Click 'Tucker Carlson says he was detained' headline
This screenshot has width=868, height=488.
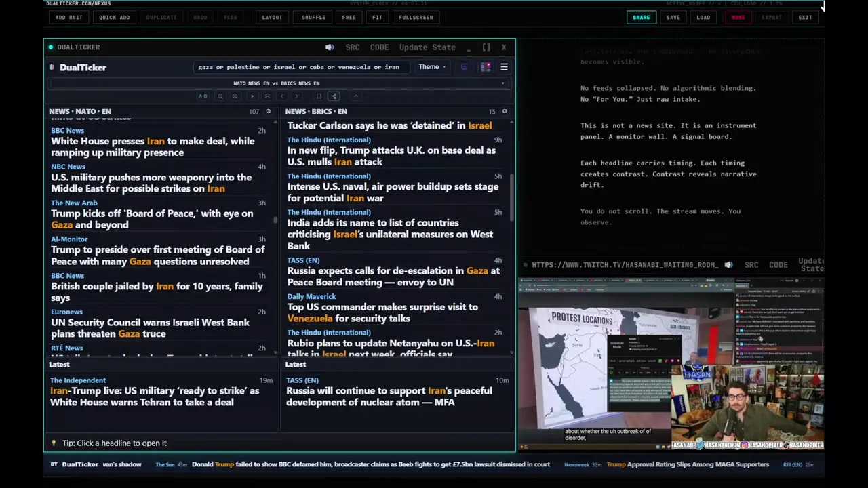pos(389,125)
